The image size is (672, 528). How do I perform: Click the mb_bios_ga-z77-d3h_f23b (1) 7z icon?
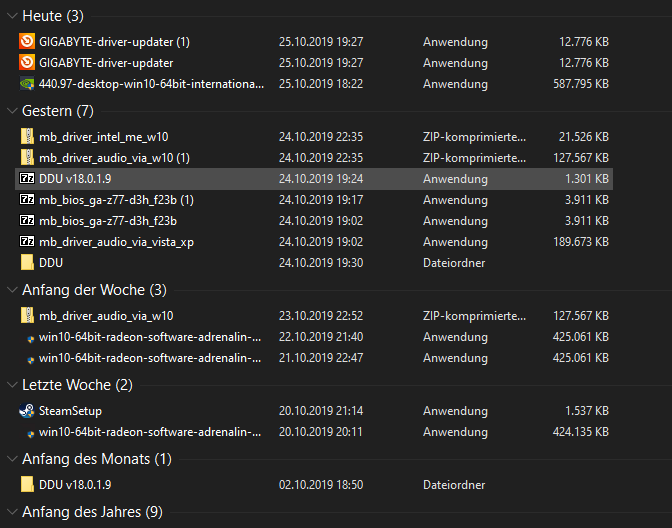[x=27, y=199]
